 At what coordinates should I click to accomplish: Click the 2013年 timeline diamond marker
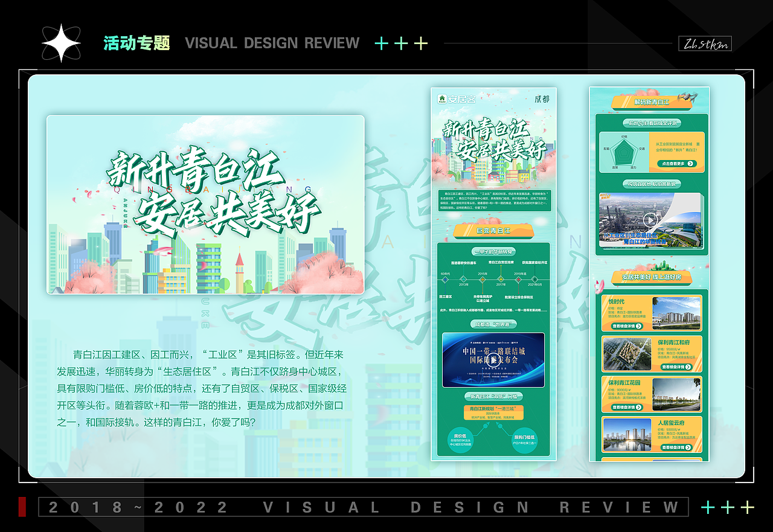point(464,279)
